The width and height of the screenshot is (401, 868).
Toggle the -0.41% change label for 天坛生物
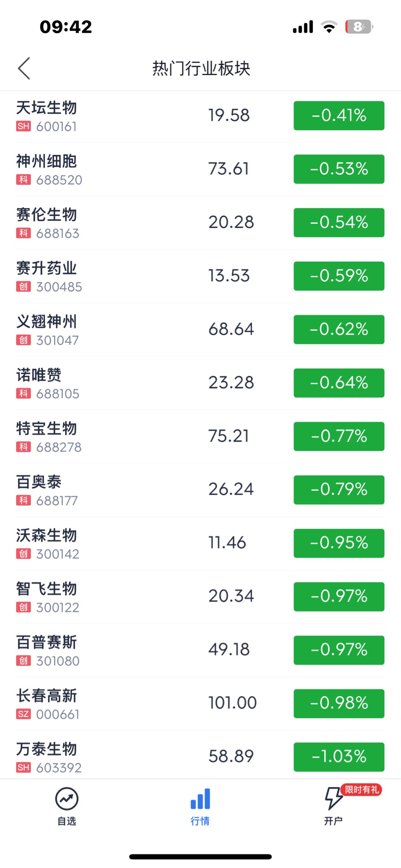339,115
